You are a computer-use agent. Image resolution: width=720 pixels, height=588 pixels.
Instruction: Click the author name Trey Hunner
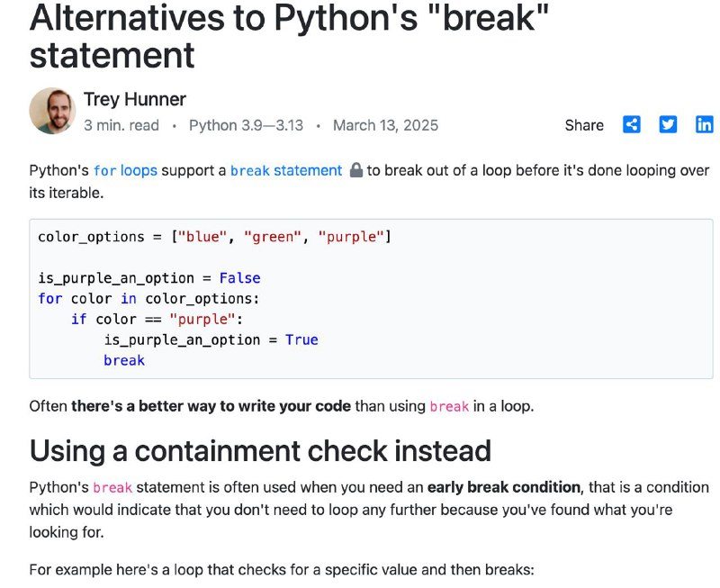134,99
